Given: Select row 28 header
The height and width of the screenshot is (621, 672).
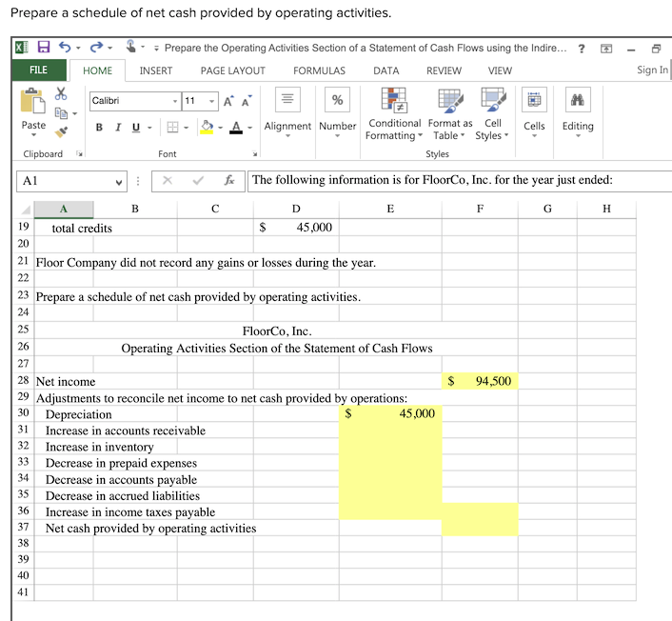Looking at the screenshot, I should pos(23,381).
